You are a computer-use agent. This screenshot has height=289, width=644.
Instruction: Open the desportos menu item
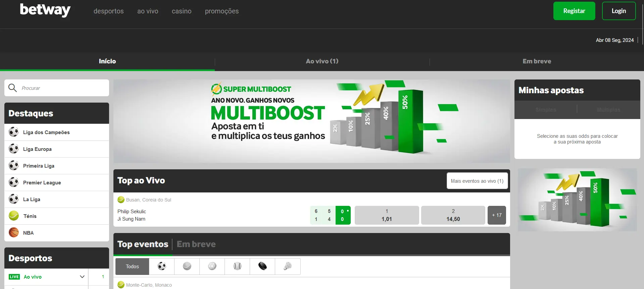coord(108,11)
